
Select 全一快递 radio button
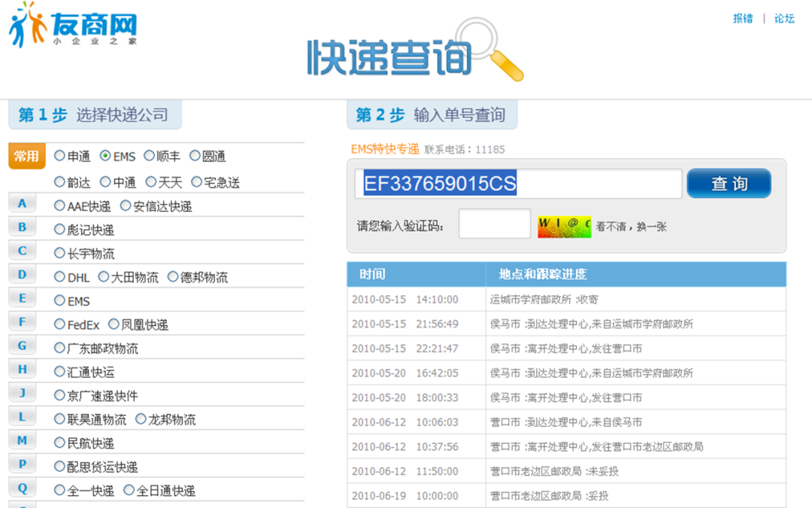coord(59,490)
